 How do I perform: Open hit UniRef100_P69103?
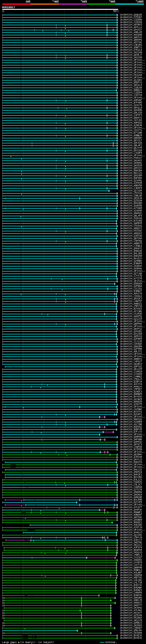pos(131,552)
